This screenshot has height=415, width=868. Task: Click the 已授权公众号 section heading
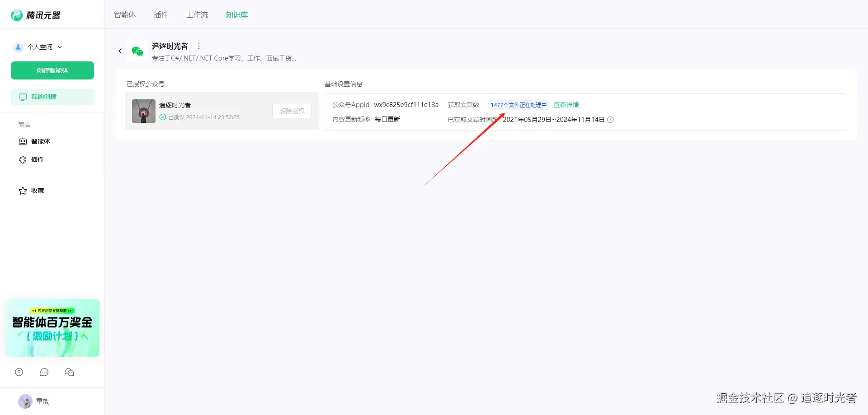(146, 84)
